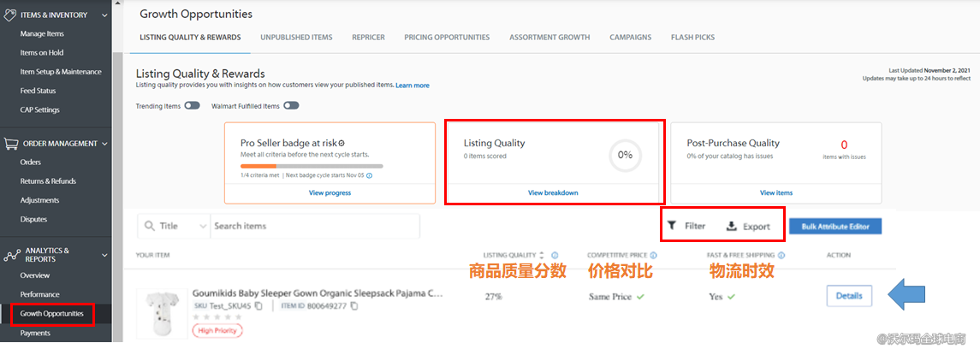Open Adjustments in the sidebar
Image resolution: width=980 pixels, height=349 pixels.
coord(39,200)
